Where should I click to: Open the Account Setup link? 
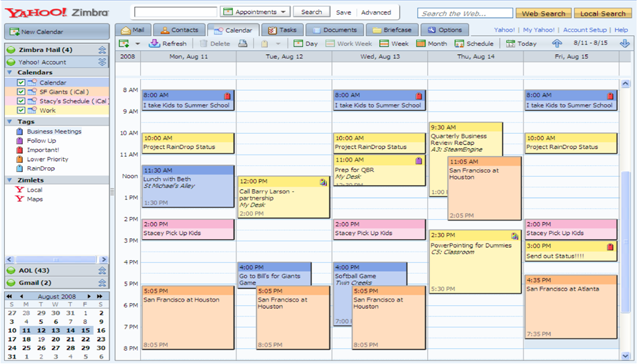[585, 30]
